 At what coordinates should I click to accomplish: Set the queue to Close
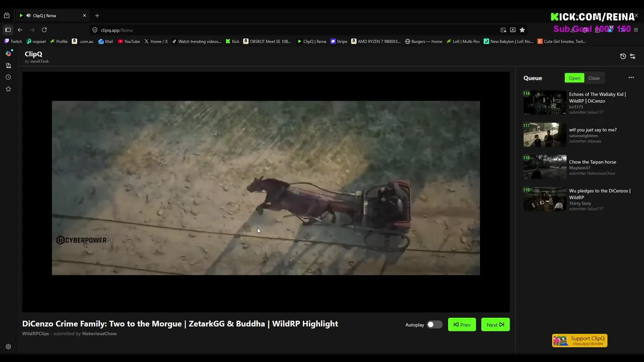click(594, 78)
